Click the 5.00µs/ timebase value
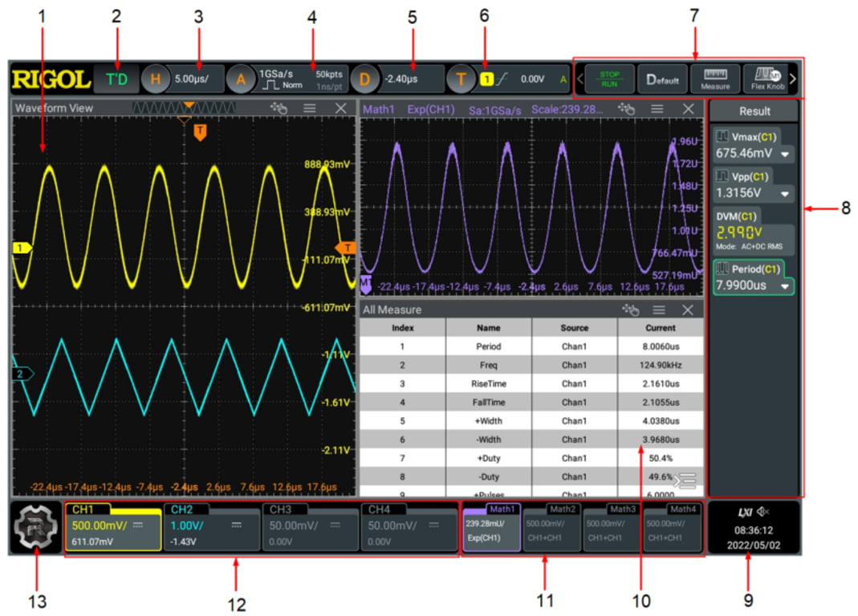 (192, 79)
